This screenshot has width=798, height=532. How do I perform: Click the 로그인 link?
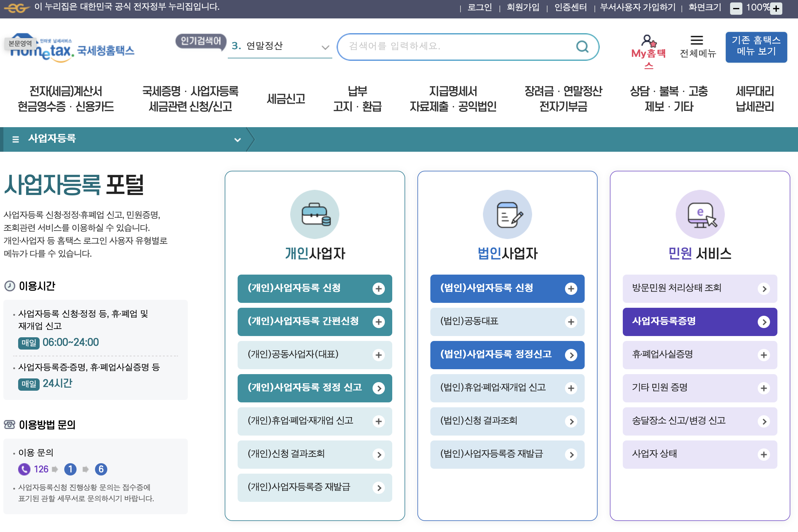pos(480,7)
